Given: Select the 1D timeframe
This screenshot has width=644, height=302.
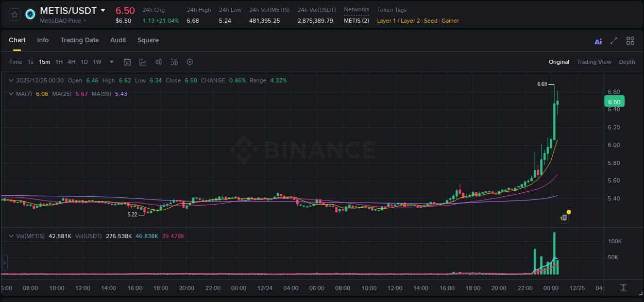Looking at the screenshot, I should (x=84, y=61).
